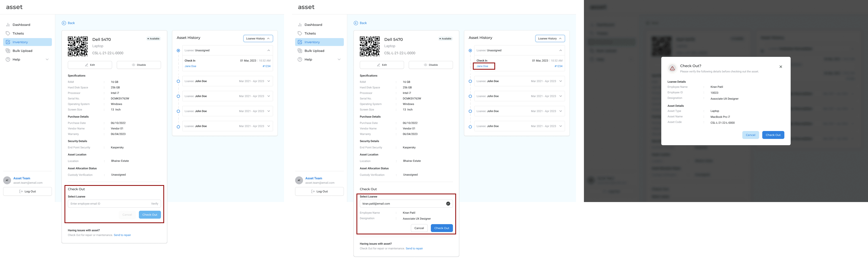Screen dimensions: 868x263
Task: Click the Back arrow icon in the leftmost screen
Action: (x=64, y=23)
